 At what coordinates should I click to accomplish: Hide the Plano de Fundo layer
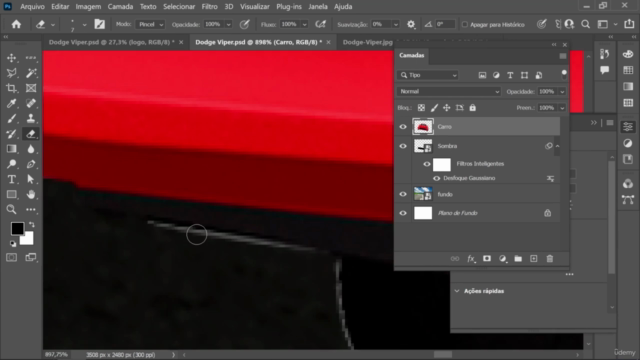coord(403,213)
